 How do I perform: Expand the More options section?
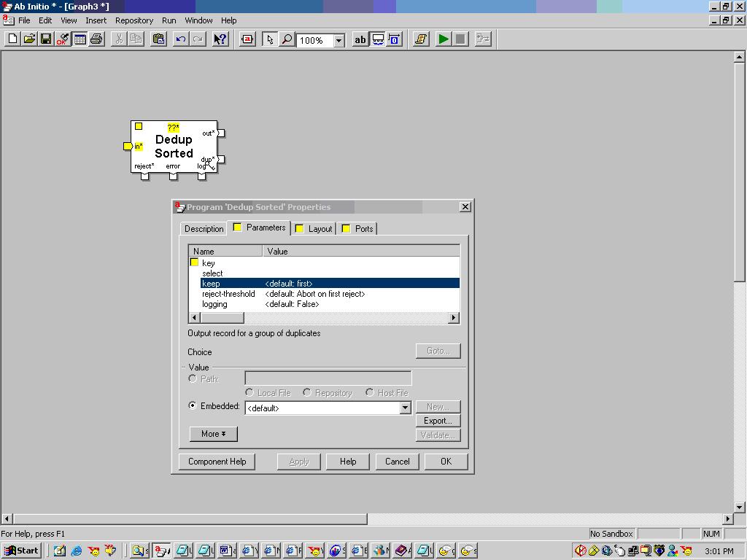pos(213,434)
